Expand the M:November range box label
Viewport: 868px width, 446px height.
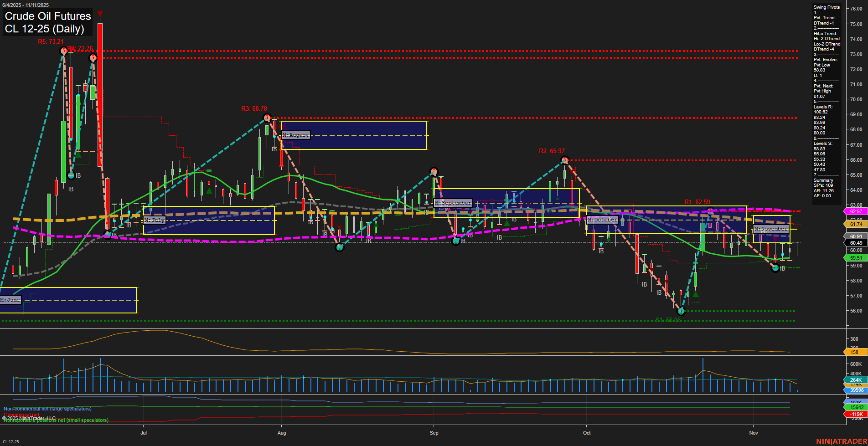(x=771, y=229)
